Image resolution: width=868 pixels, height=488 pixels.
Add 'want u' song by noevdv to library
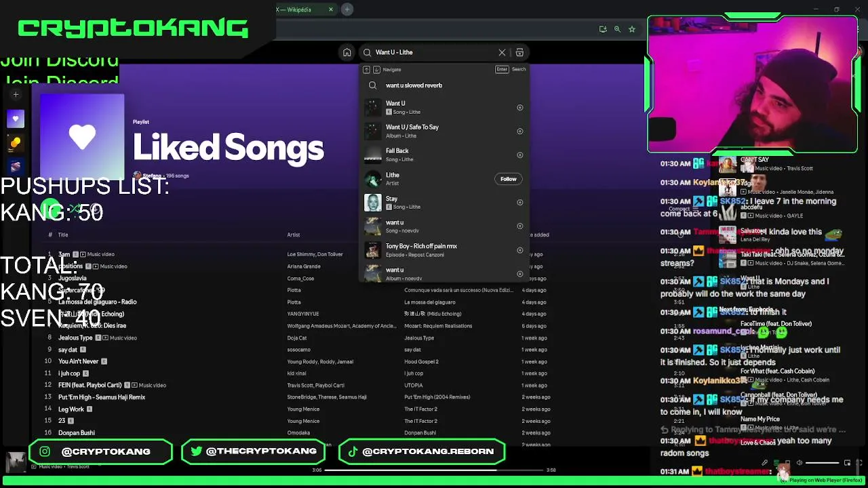[x=520, y=226]
